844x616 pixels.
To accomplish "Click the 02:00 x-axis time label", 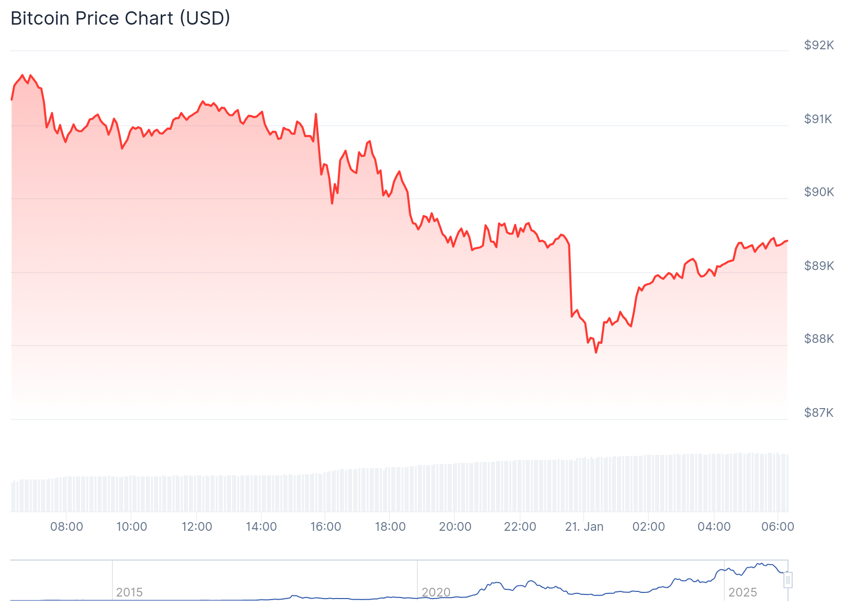I will tap(649, 527).
